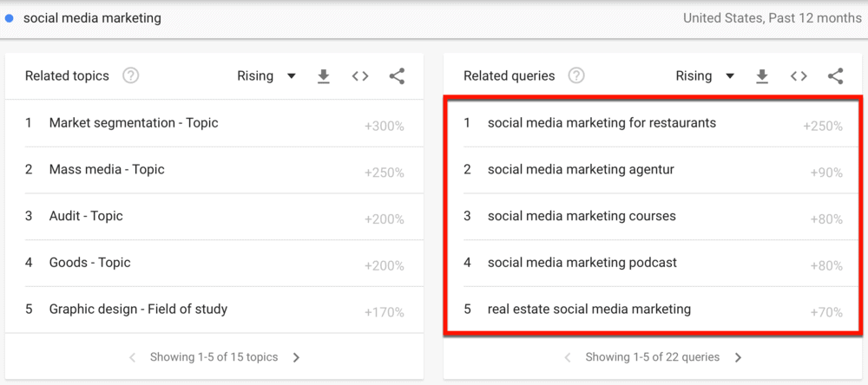
Task: Go to next page of topics
Action: (x=296, y=358)
